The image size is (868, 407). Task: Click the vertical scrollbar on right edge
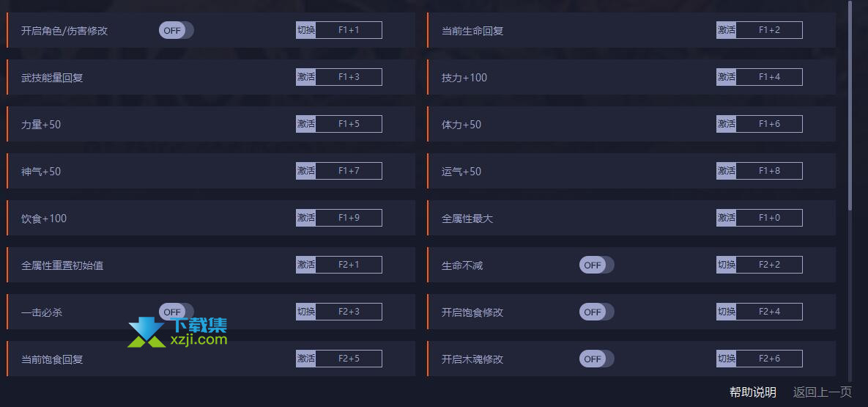click(x=850, y=106)
